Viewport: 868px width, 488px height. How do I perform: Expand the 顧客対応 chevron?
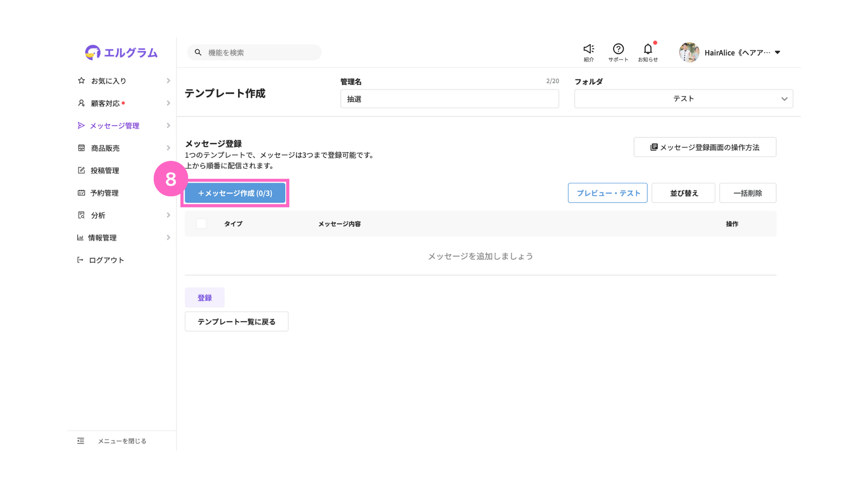[x=168, y=103]
